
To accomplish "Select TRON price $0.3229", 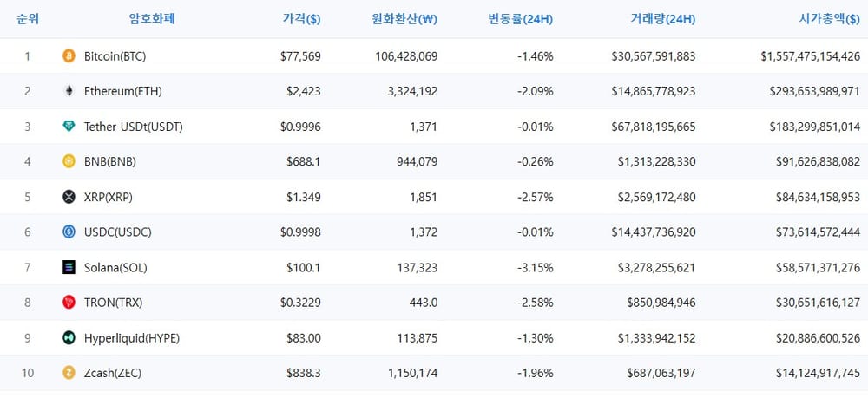I will point(300,303).
